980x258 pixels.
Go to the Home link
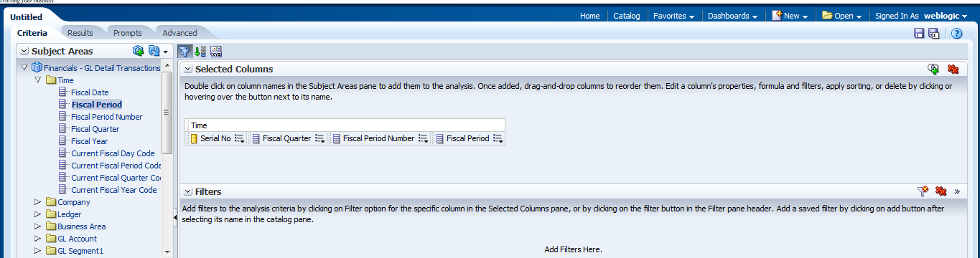point(589,16)
